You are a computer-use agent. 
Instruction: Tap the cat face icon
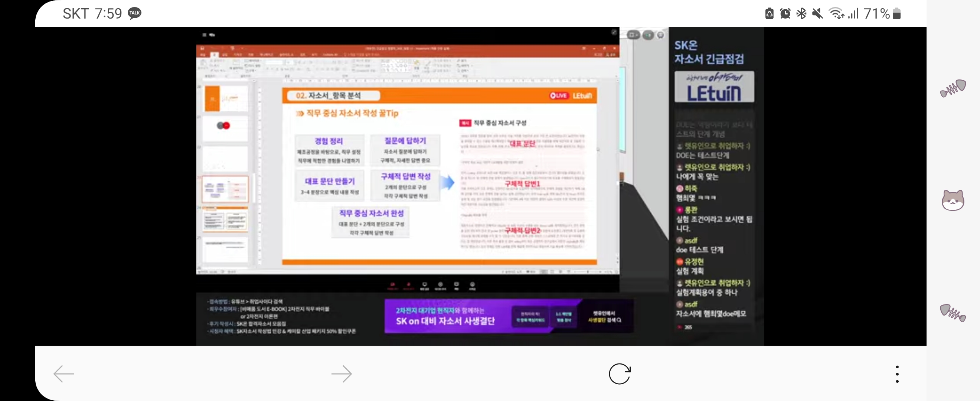tap(953, 200)
